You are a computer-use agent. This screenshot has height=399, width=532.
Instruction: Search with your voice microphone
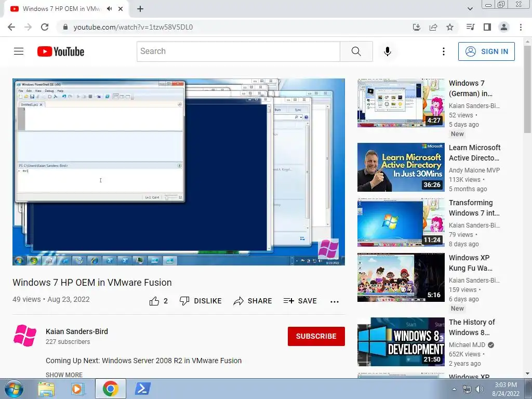point(388,51)
